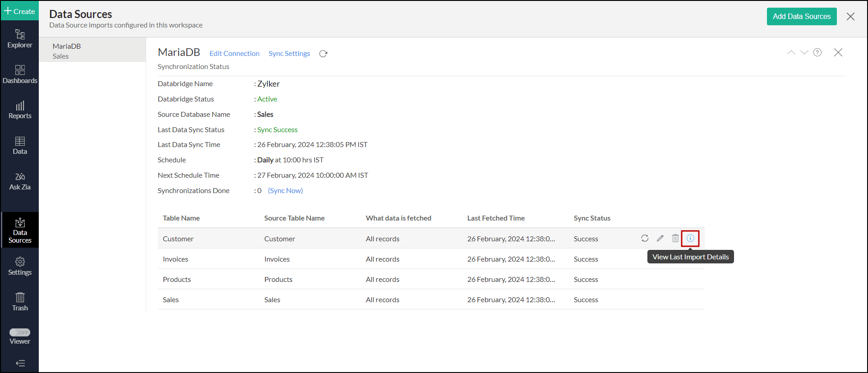
Task: Open Ask Zia from the sidebar
Action: (20, 181)
